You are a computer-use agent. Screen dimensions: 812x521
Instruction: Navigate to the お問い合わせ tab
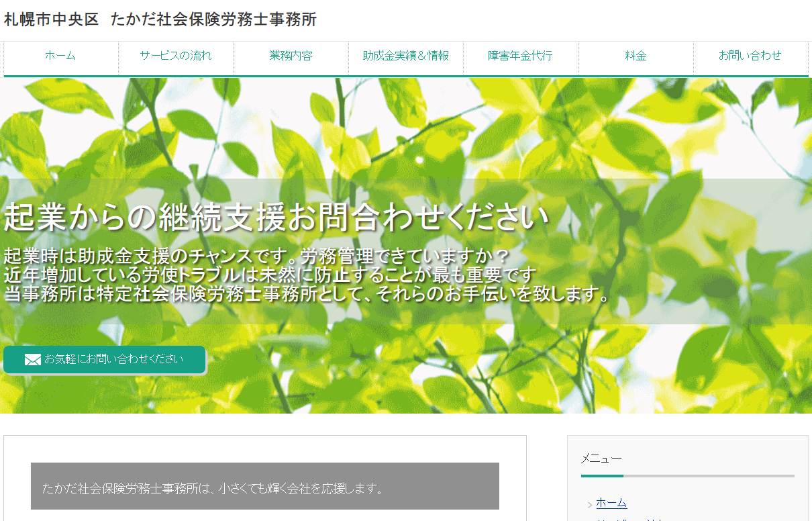pyautogui.click(x=750, y=57)
